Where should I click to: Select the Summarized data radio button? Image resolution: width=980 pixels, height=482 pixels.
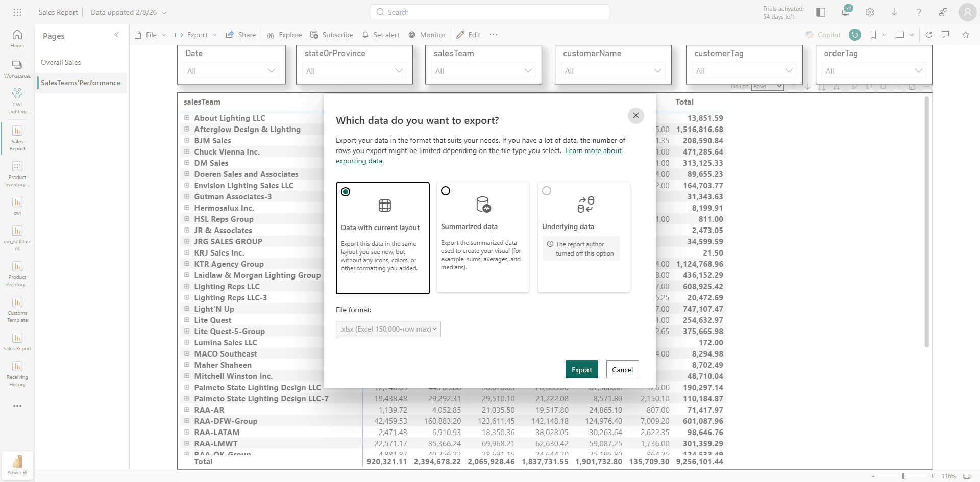(x=446, y=191)
